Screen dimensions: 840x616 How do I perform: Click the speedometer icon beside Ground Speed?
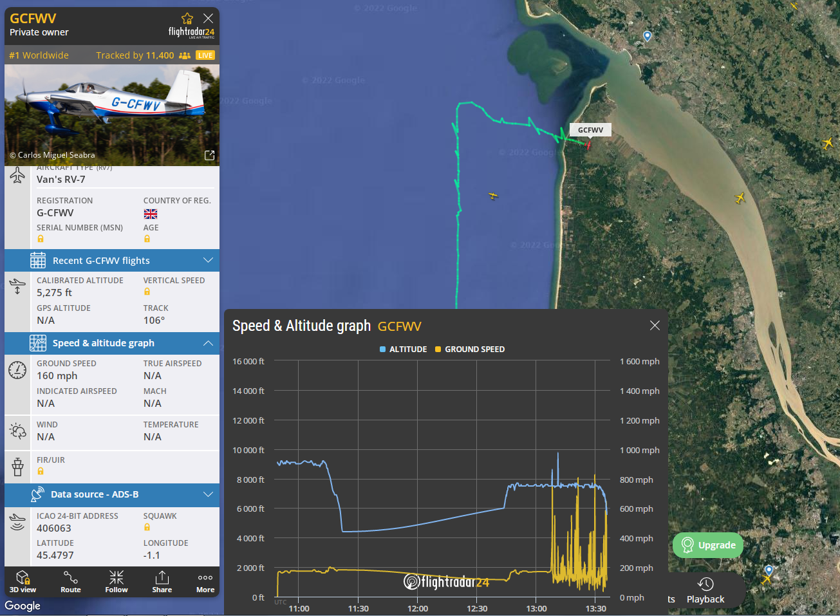pyautogui.click(x=17, y=369)
